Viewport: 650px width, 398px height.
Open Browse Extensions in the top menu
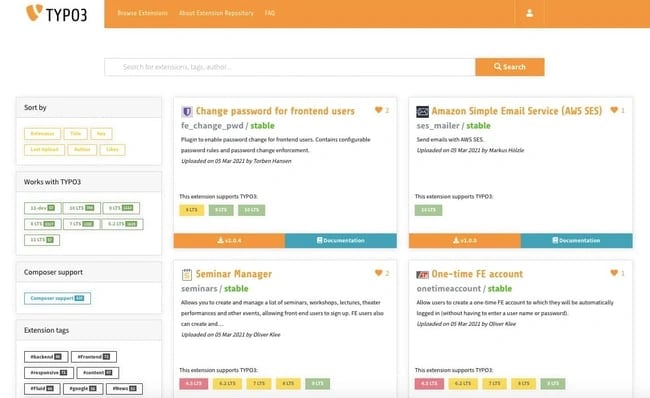tap(143, 13)
